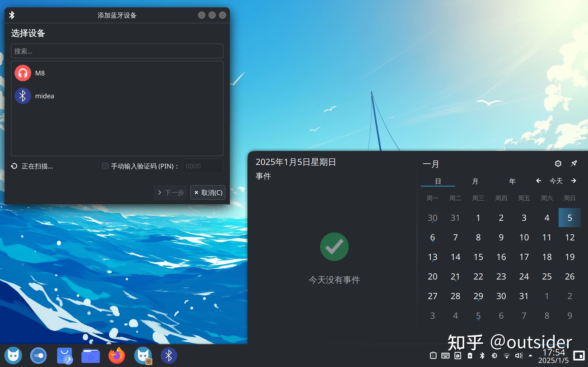Switch calendar view using the 月 tab
588x367 pixels.
tap(475, 181)
